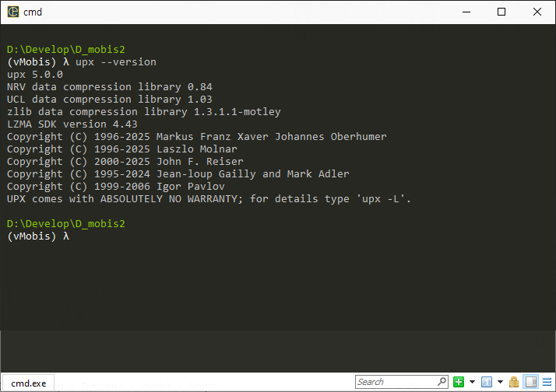Open the dropdown arrow next to green plus
The height and width of the screenshot is (392, 556).
tap(472, 382)
